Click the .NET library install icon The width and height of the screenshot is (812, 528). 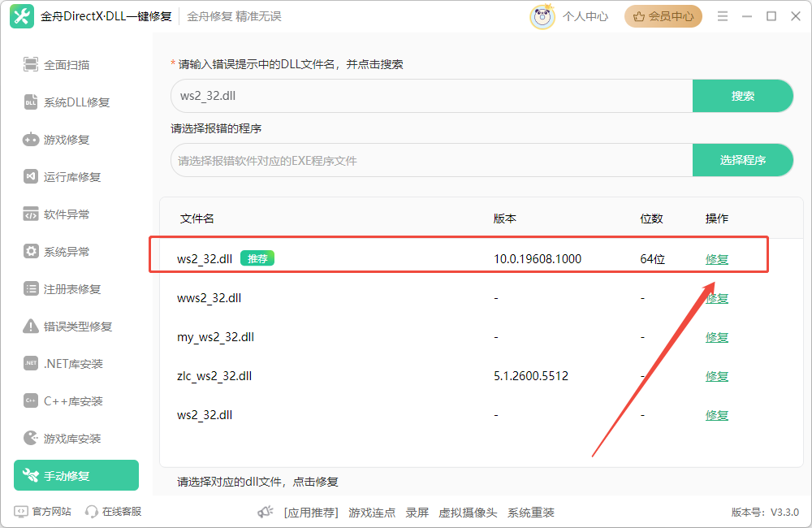coord(31,363)
